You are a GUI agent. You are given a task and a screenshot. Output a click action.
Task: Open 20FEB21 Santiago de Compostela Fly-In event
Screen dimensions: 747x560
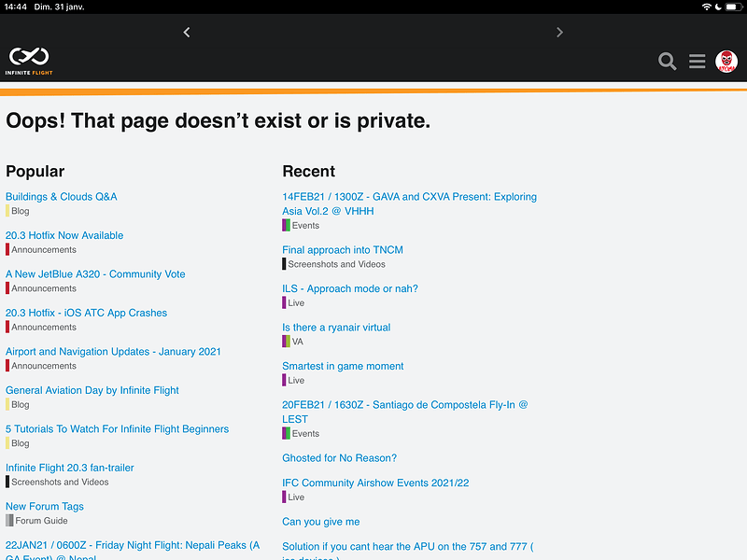[x=405, y=412]
